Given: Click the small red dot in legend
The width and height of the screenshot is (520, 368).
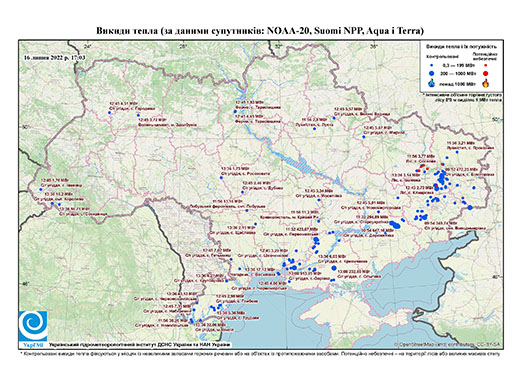Looking at the screenshot, I should (x=486, y=65).
